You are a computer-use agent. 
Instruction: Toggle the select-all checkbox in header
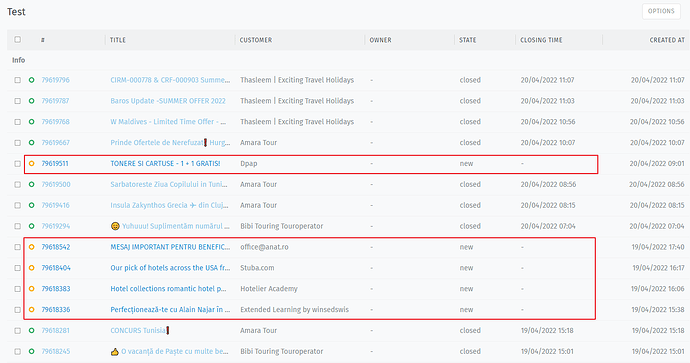point(18,40)
